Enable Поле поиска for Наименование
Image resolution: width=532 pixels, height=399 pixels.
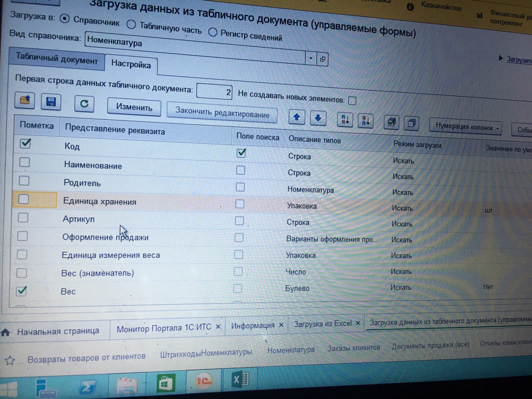240,170
